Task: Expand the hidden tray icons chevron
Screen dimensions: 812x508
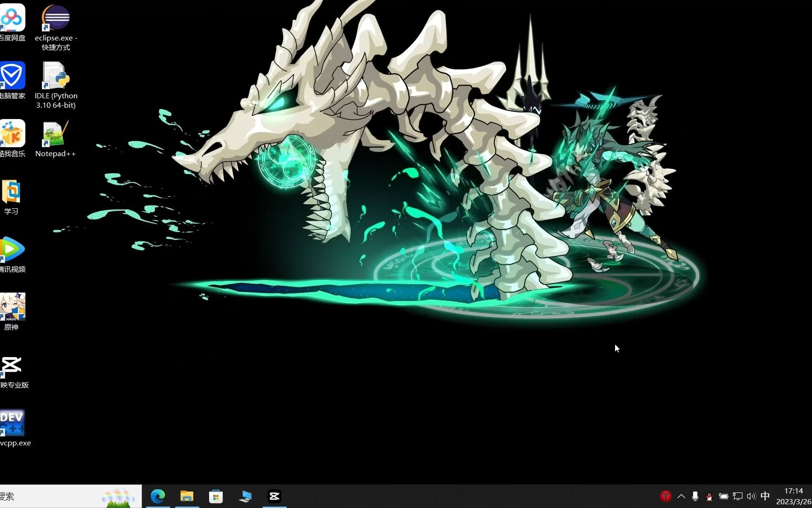Action: point(681,496)
